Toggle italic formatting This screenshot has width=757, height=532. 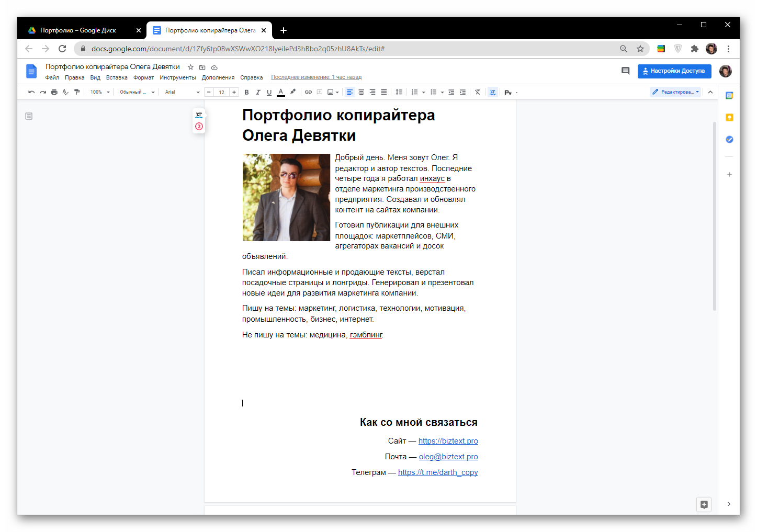pos(258,92)
